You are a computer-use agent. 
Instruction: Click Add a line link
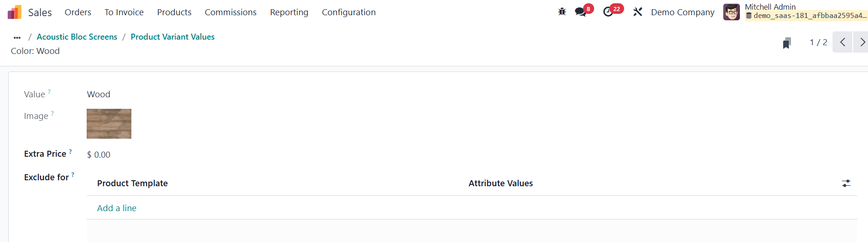click(x=117, y=208)
